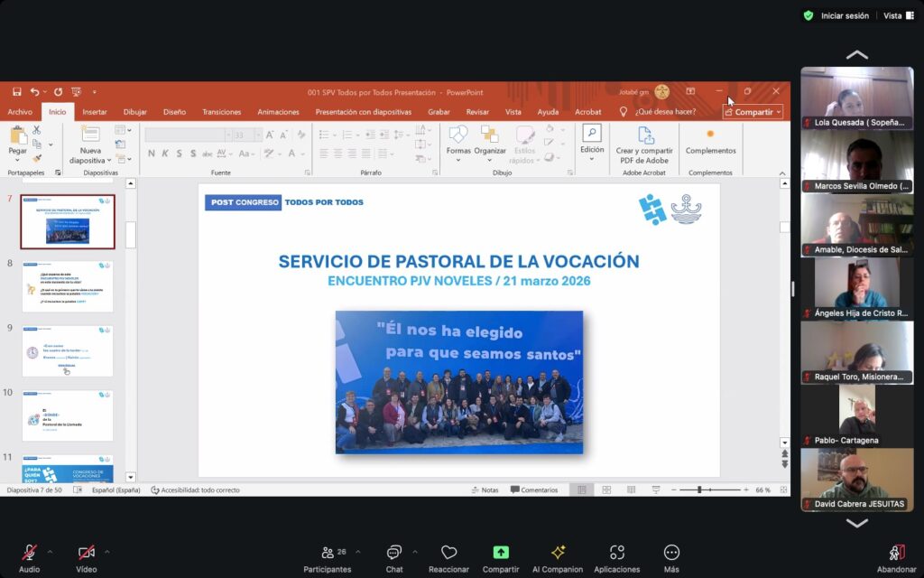Open the Insertar ribbon tab
The width and height of the screenshot is (924, 578).
[x=95, y=112]
